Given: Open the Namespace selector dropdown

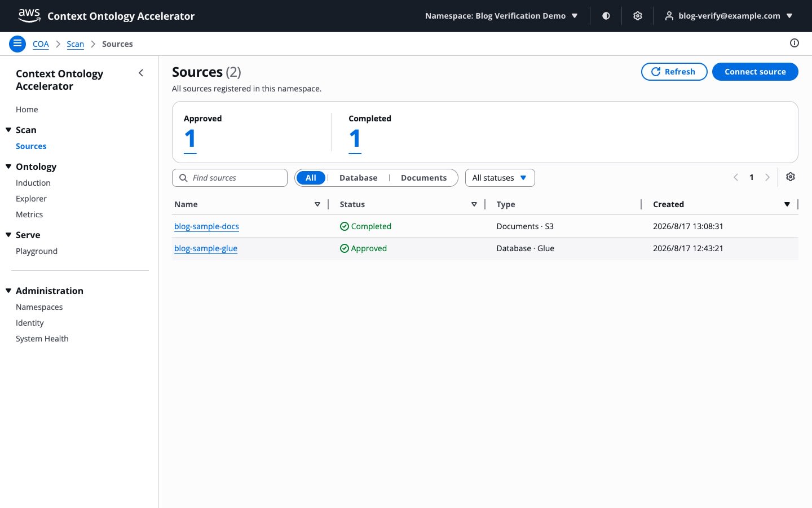Looking at the screenshot, I should tap(501, 16).
